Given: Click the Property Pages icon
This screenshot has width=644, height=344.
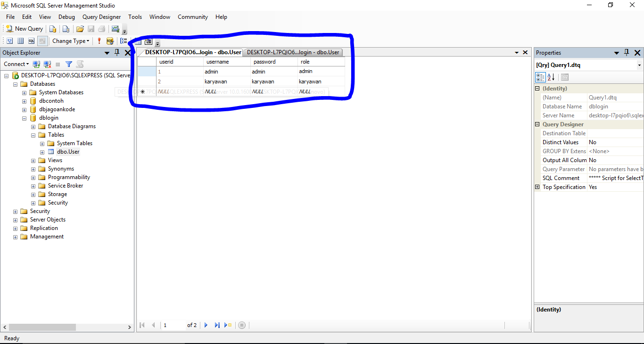Looking at the screenshot, I should click(565, 77).
